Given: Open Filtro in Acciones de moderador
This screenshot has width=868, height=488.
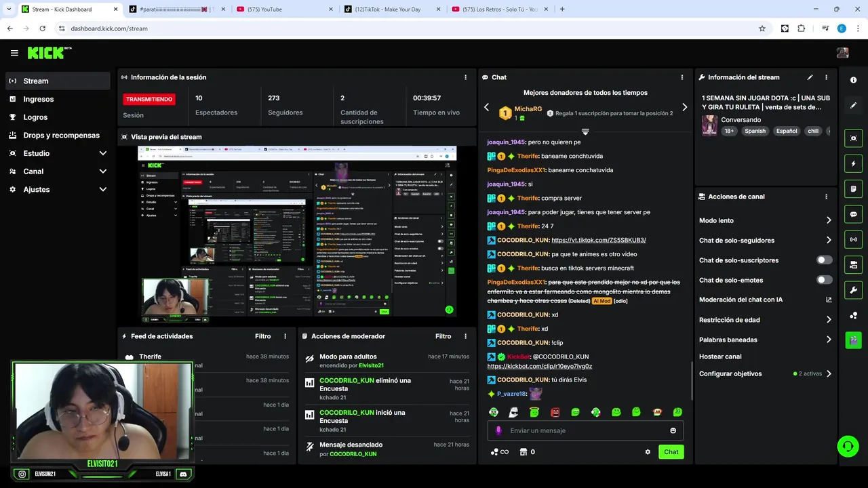Looking at the screenshot, I should pyautogui.click(x=443, y=336).
